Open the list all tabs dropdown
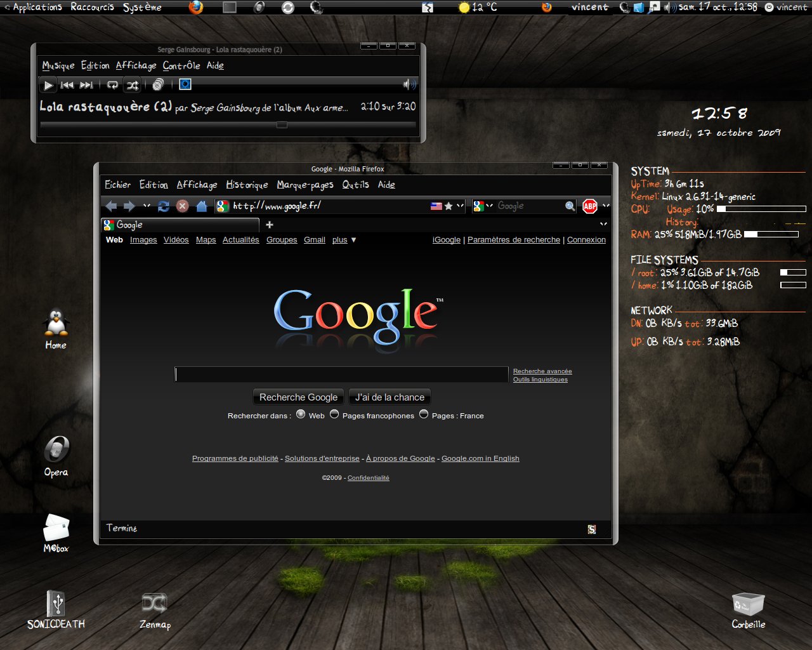The image size is (812, 650). tap(603, 224)
